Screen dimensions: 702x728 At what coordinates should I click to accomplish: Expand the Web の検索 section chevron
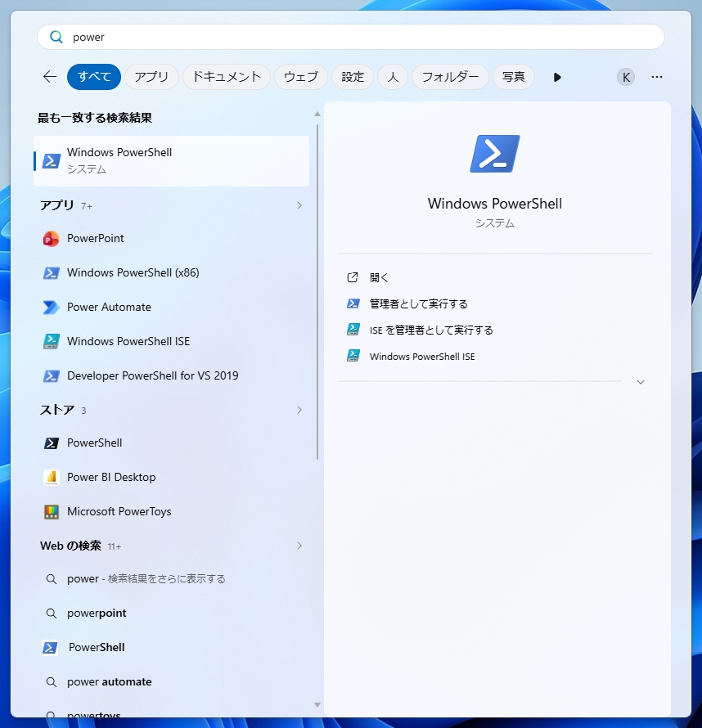299,546
